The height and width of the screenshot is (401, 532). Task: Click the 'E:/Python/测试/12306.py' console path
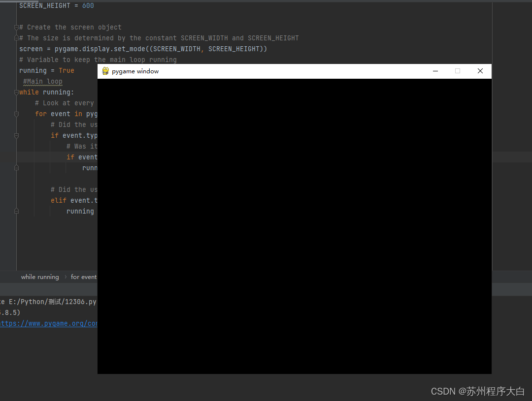point(53,302)
